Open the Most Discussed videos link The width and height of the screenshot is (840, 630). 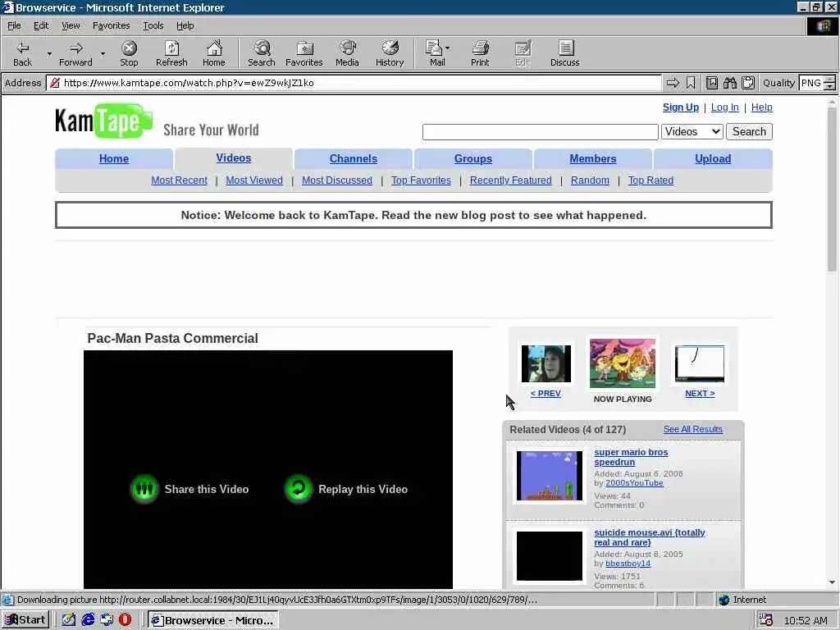coord(337,180)
